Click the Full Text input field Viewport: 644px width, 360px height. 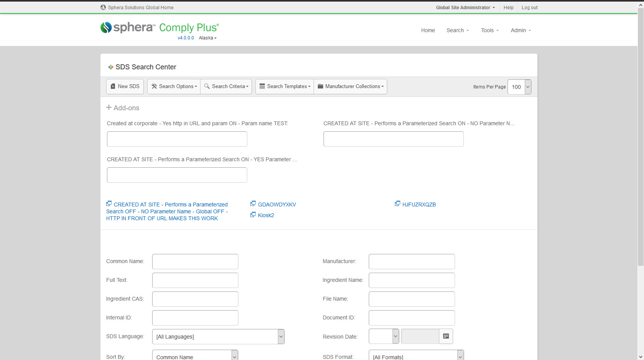point(195,280)
